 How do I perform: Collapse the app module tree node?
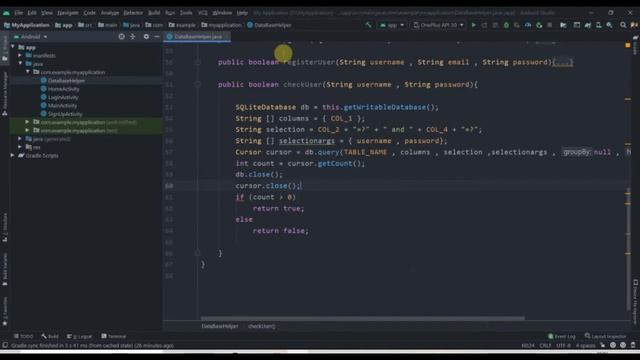pyautogui.click(x=13, y=47)
